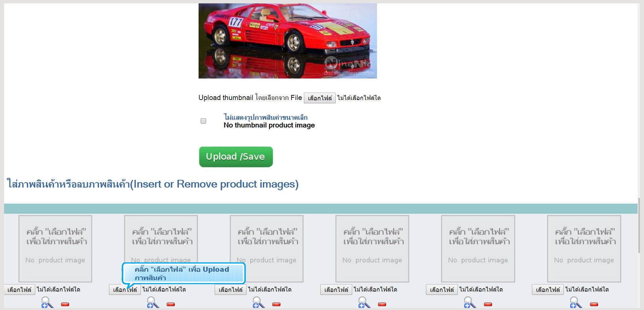Click the red minus icon under the sixth product slot
This screenshot has width=644, height=310.
(594, 304)
